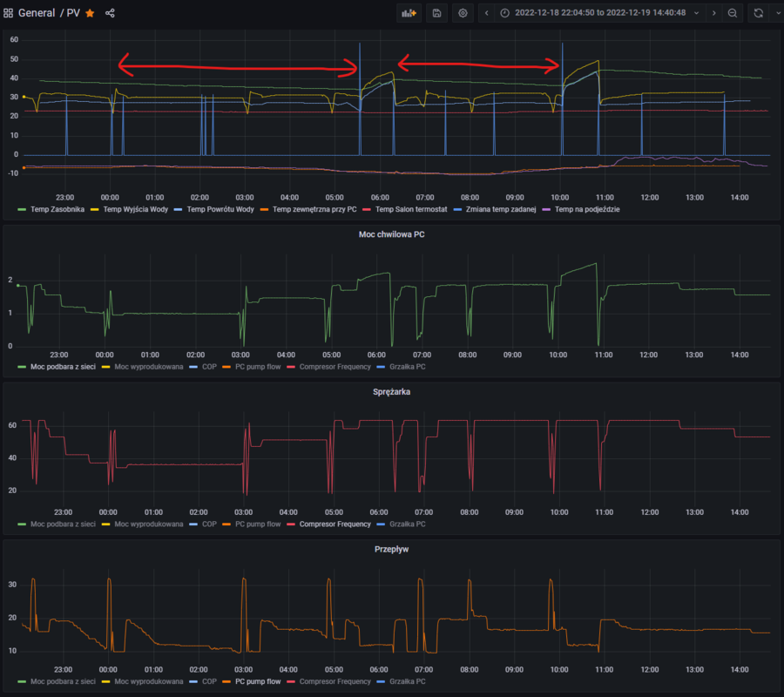Refresh the dashboard

coord(758,13)
